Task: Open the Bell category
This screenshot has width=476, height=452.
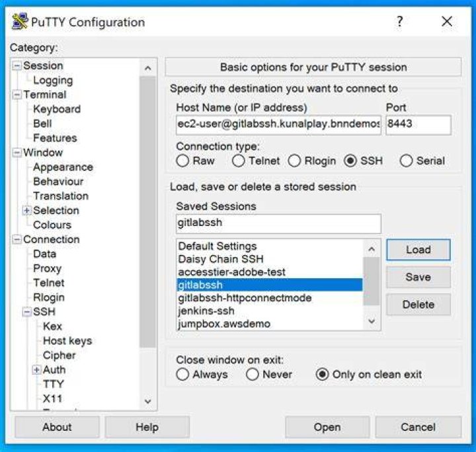Action: point(42,124)
